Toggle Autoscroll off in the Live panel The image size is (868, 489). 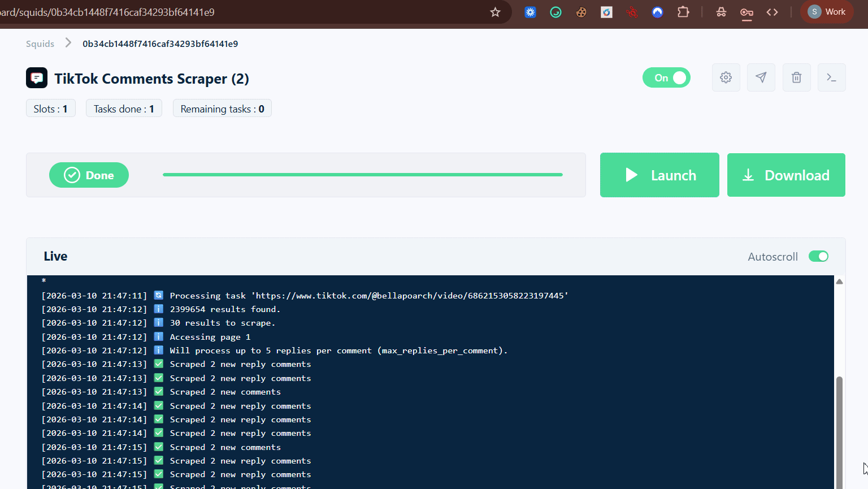point(818,256)
